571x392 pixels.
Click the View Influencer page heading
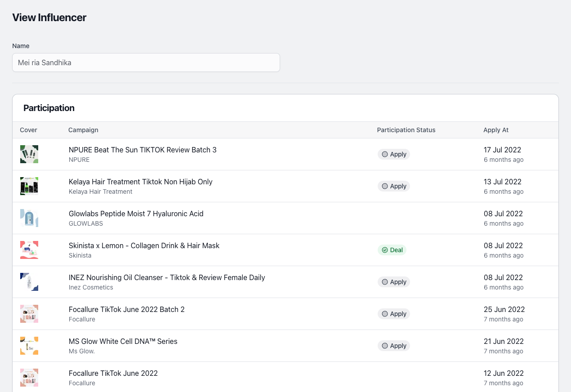coord(49,18)
